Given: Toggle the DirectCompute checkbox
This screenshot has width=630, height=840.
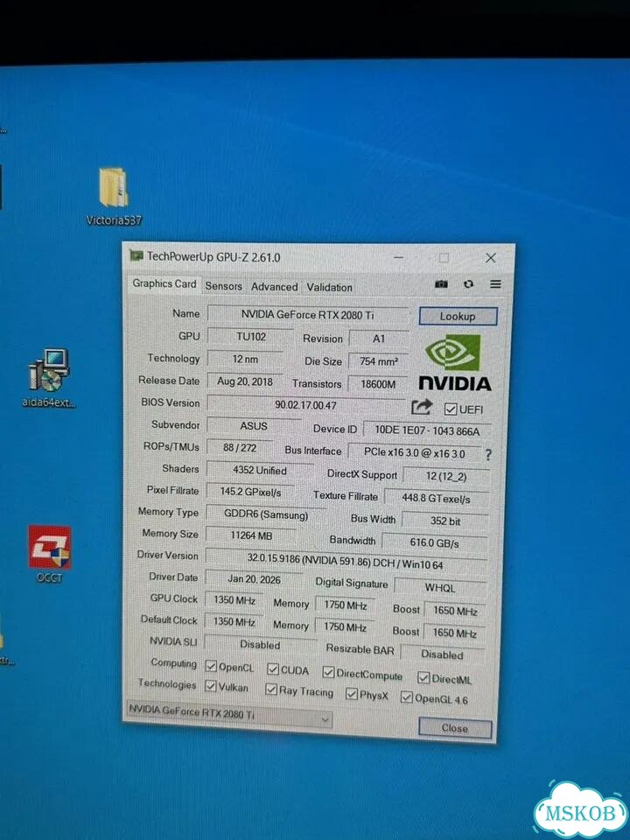Looking at the screenshot, I should coord(328,672).
